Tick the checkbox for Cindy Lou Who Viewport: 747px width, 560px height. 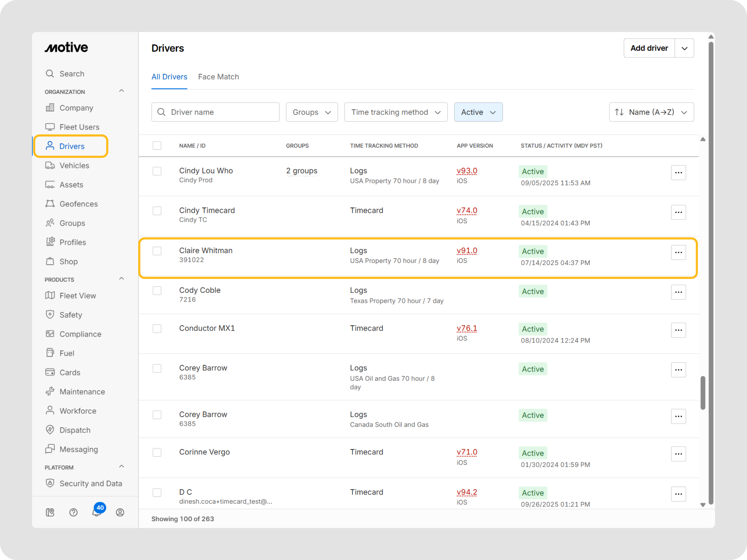click(x=157, y=171)
